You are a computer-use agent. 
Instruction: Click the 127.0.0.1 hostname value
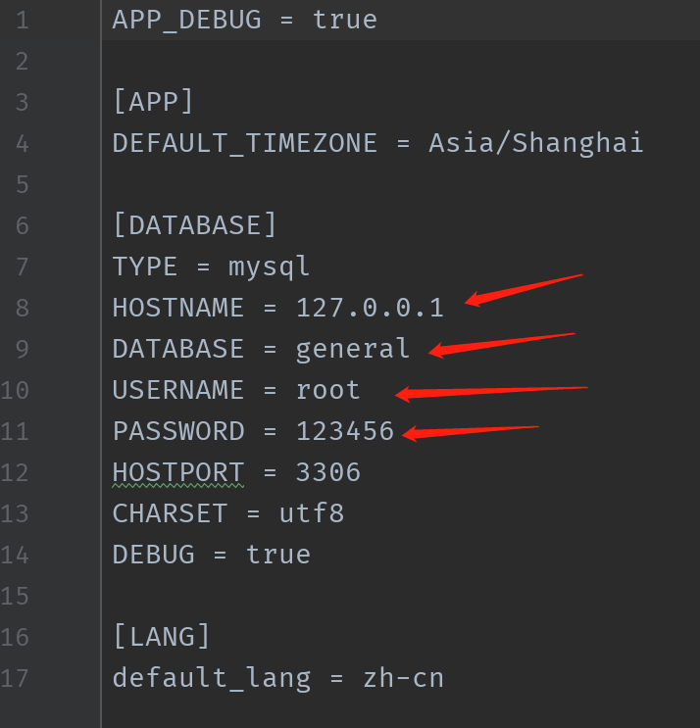[370, 308]
